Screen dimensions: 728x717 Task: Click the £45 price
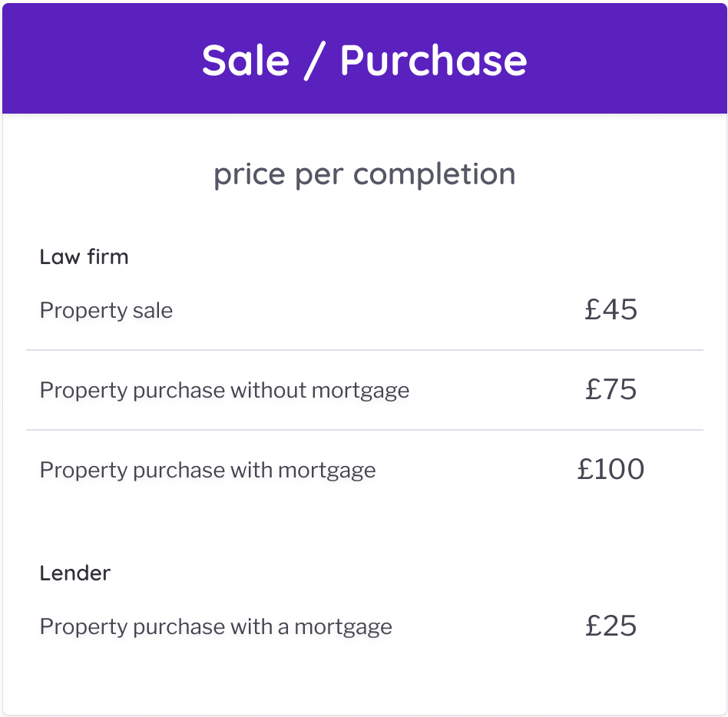pos(611,309)
